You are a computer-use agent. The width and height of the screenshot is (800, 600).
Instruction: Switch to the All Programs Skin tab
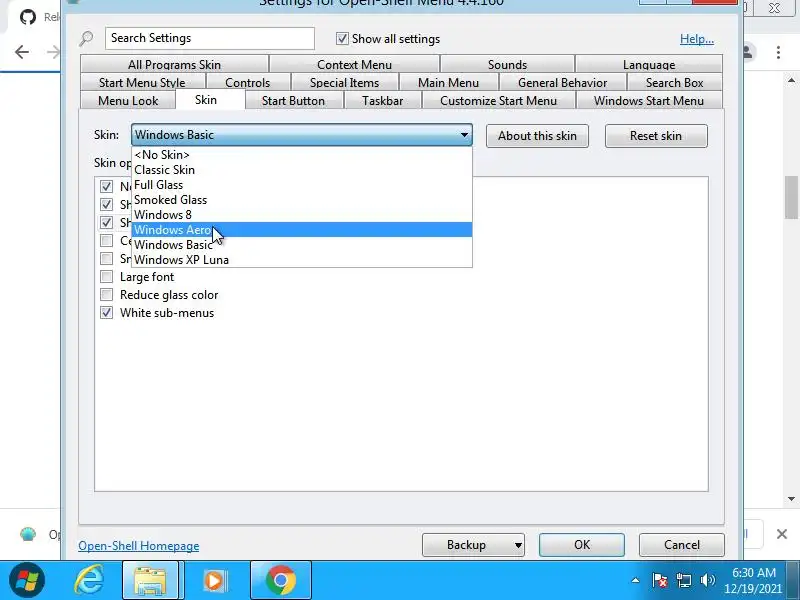[174, 64]
